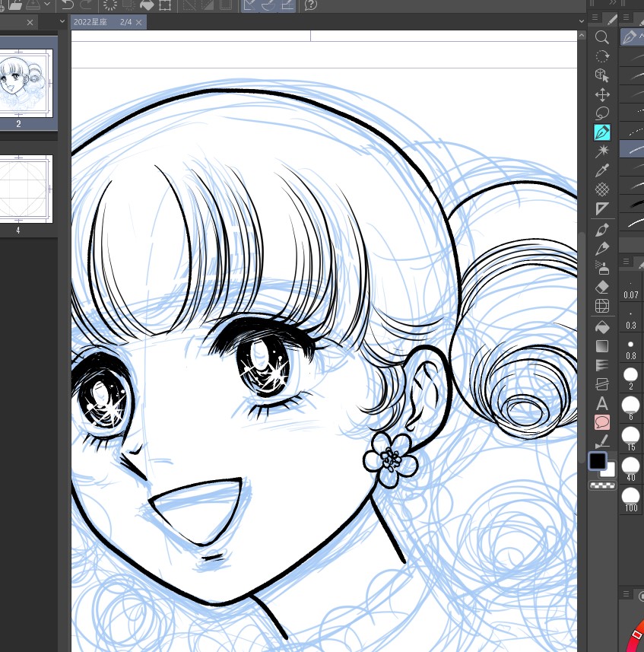
Task: Select the Balloon speech bubble tool
Action: click(601, 422)
